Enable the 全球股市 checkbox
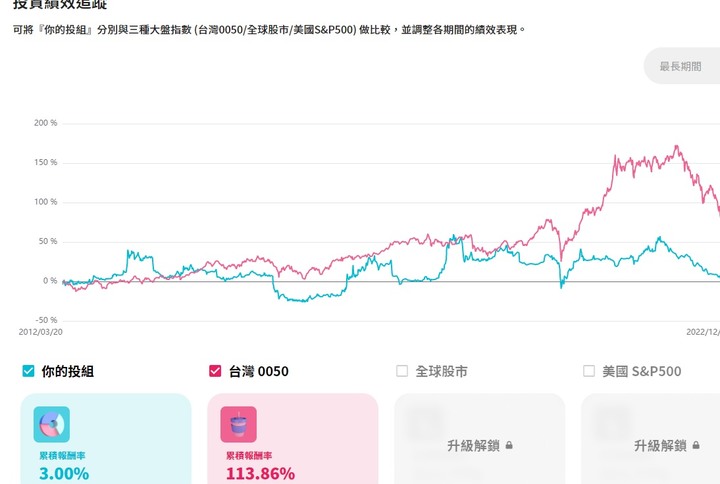This screenshot has height=484, width=720. coord(402,371)
